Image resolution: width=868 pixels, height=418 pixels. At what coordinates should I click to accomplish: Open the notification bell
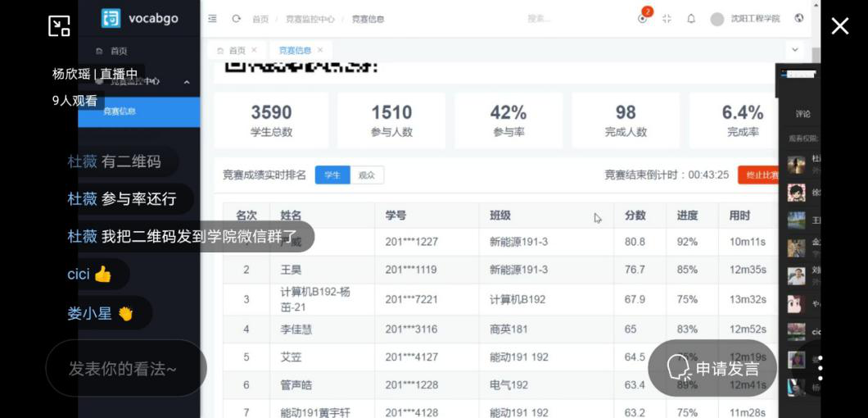(x=690, y=19)
